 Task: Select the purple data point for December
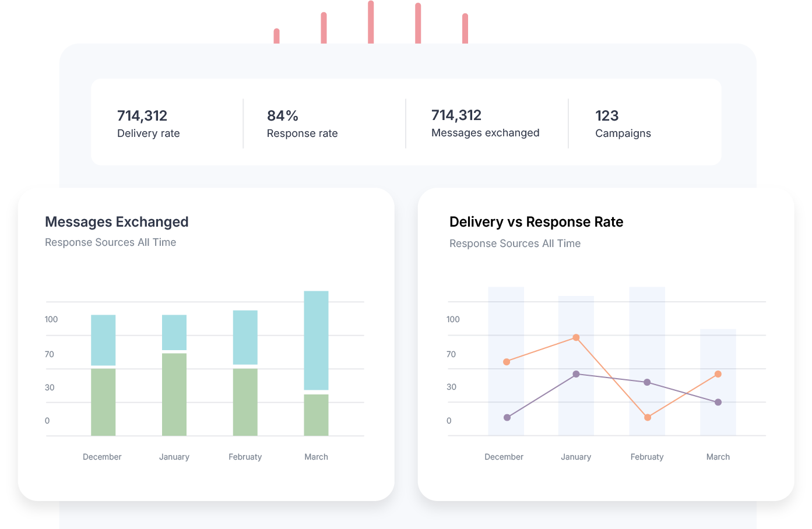pos(507,417)
